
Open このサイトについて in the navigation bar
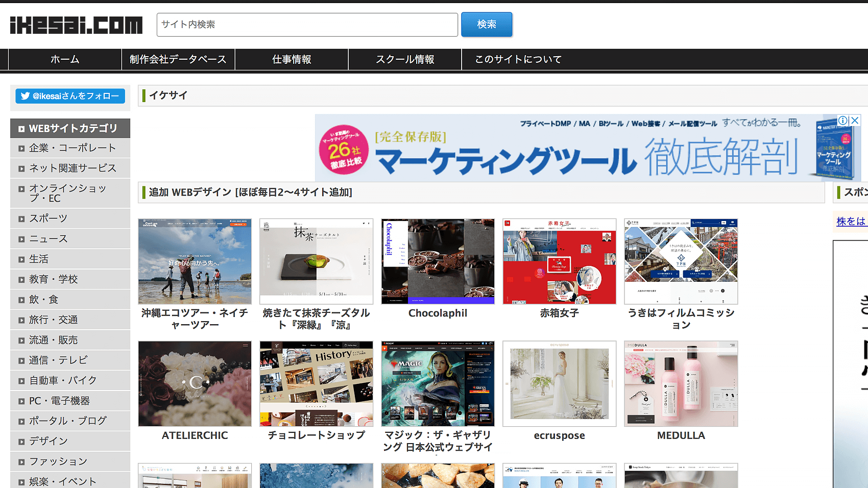pos(518,59)
